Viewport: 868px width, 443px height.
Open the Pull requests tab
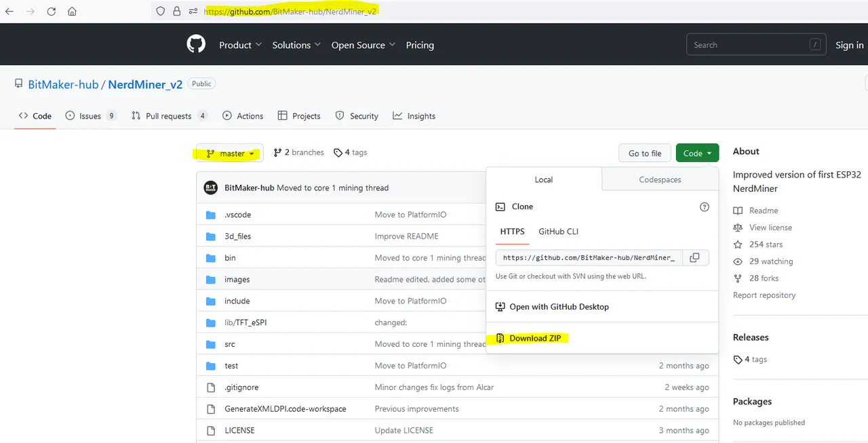(x=170, y=116)
